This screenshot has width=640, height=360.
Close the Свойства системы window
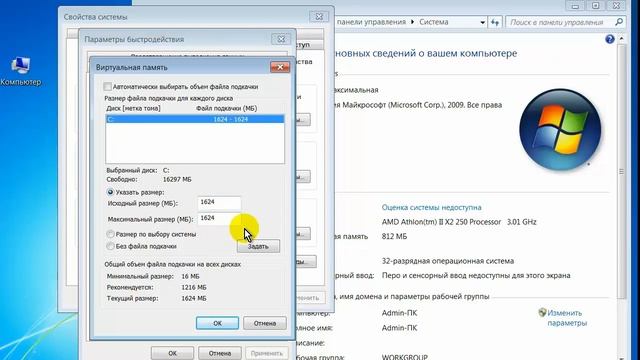[319, 17]
